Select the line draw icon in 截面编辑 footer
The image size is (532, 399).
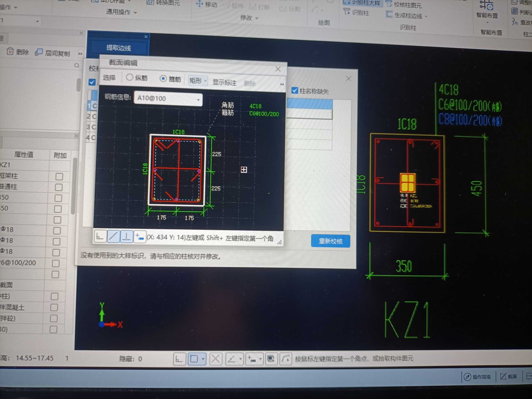coord(113,236)
